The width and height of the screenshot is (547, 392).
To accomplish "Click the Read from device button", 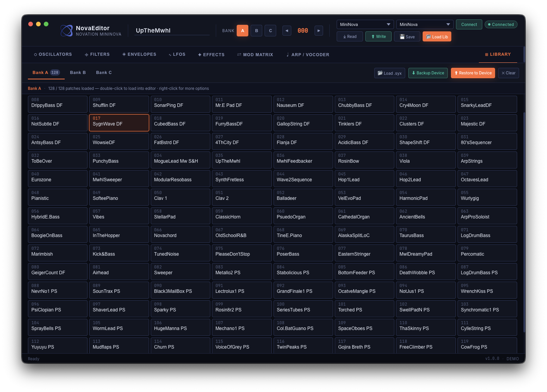I will [350, 37].
